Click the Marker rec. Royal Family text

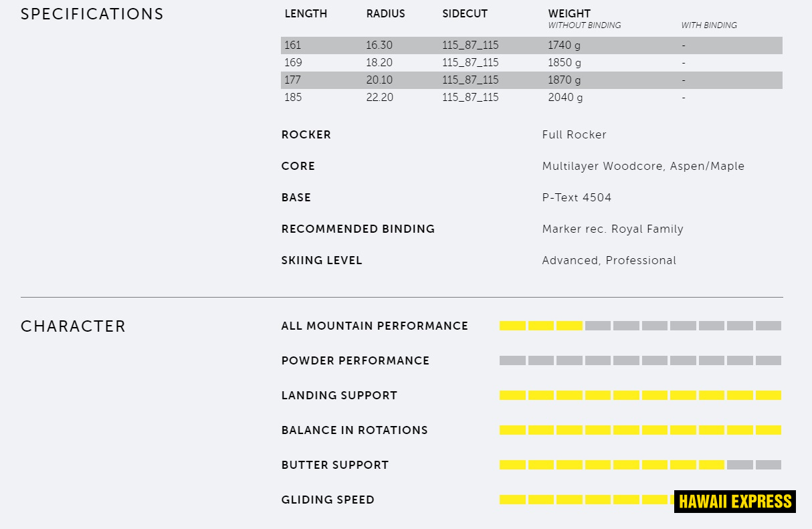(x=613, y=229)
